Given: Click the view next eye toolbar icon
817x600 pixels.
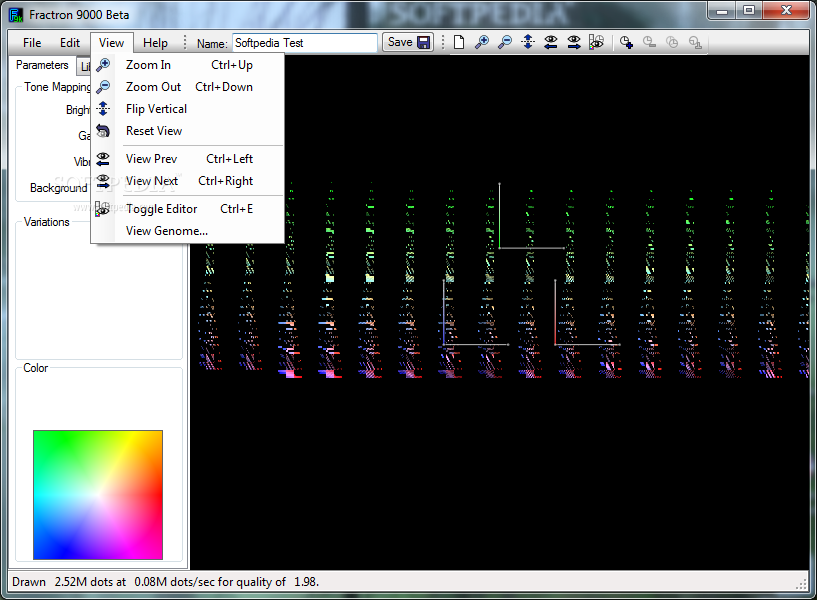Looking at the screenshot, I should pyautogui.click(x=574, y=42).
